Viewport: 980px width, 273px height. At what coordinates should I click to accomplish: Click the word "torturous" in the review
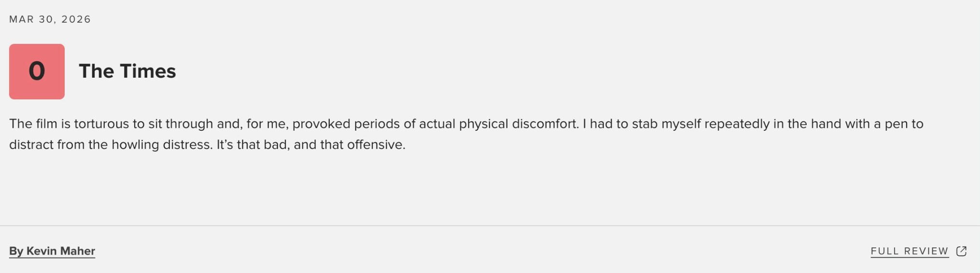click(x=101, y=124)
